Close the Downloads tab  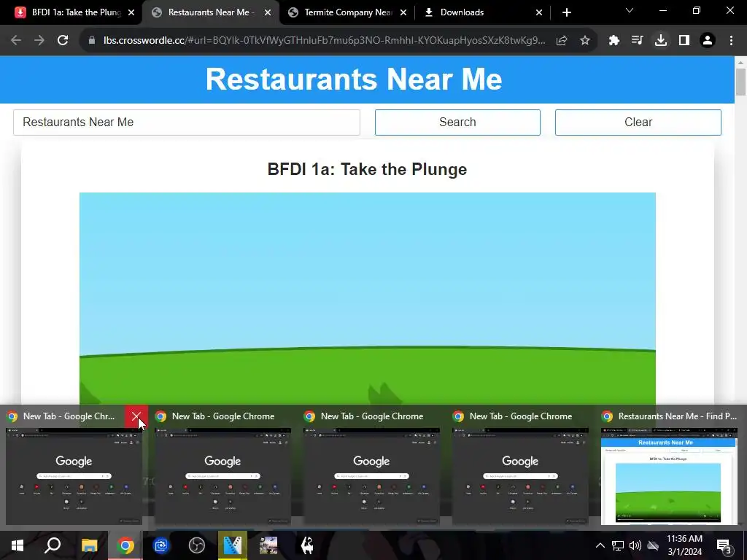[x=539, y=13]
